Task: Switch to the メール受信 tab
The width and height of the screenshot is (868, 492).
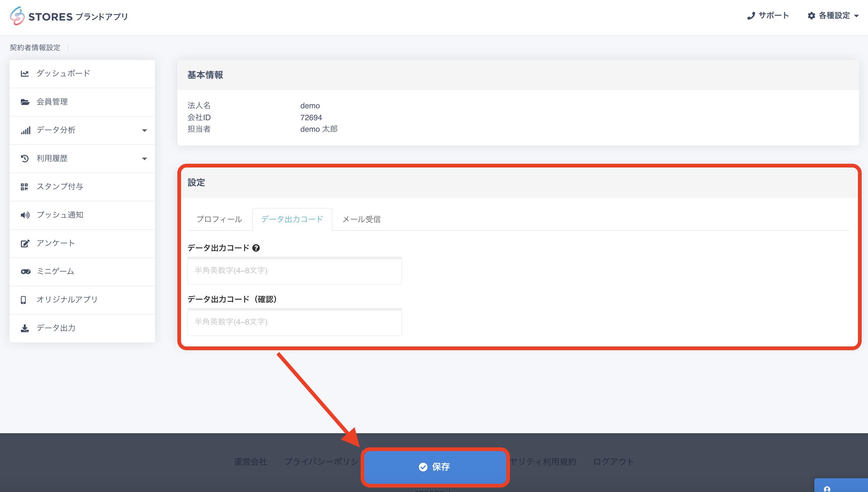Action: coord(361,219)
